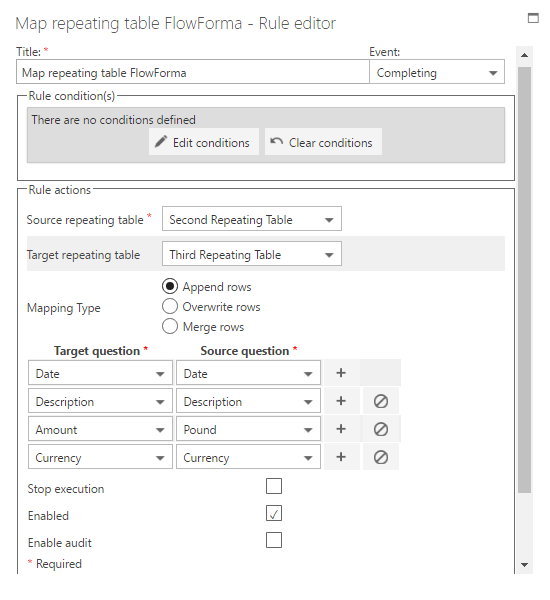Open the Description target question dropdown
The height and width of the screenshot is (600, 550).
(x=100, y=401)
